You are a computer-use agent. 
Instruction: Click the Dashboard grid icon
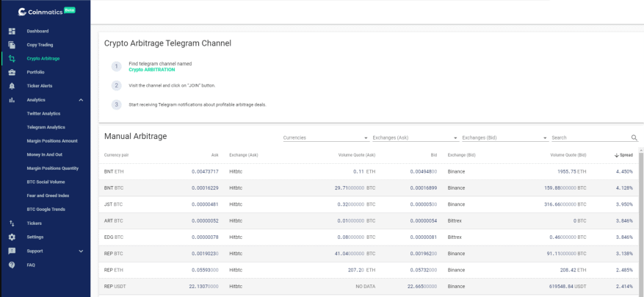click(12, 32)
